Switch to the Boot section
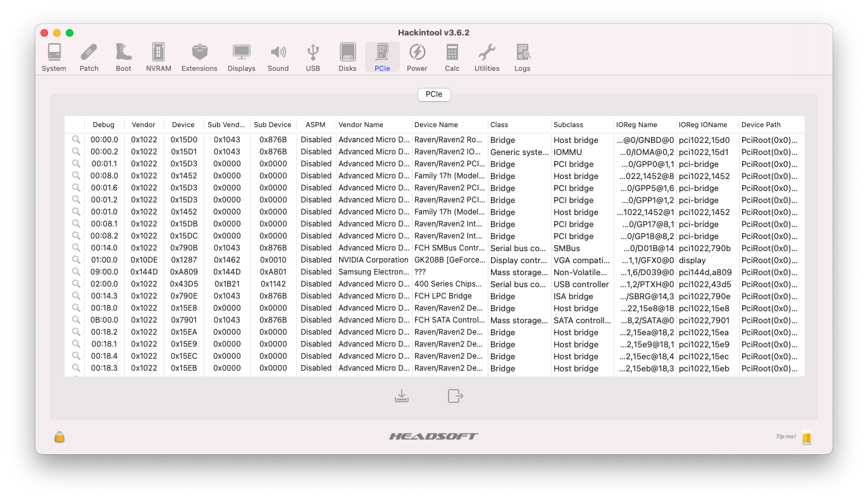The width and height of the screenshot is (868, 501). 123,58
